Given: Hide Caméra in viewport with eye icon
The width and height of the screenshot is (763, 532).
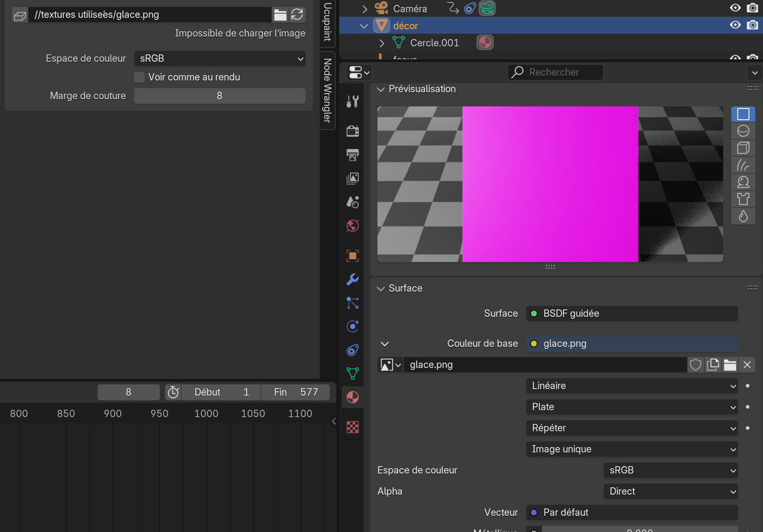Looking at the screenshot, I should (736, 8).
